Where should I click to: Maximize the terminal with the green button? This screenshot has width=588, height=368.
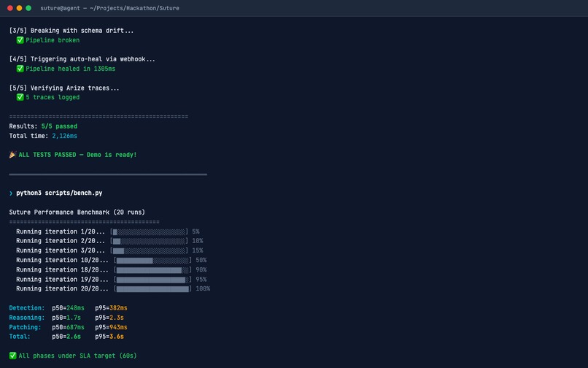point(28,8)
